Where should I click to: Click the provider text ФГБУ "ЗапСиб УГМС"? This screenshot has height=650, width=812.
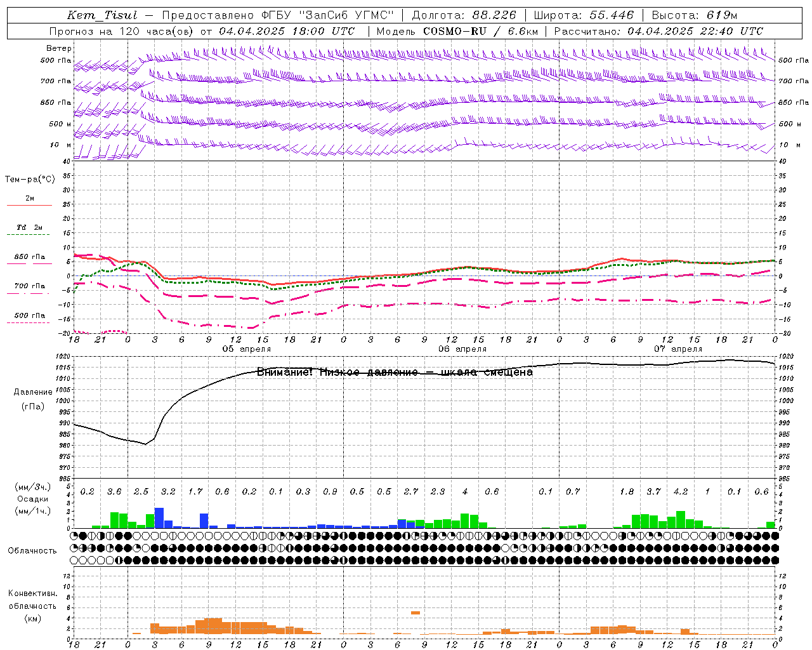coord(327,15)
